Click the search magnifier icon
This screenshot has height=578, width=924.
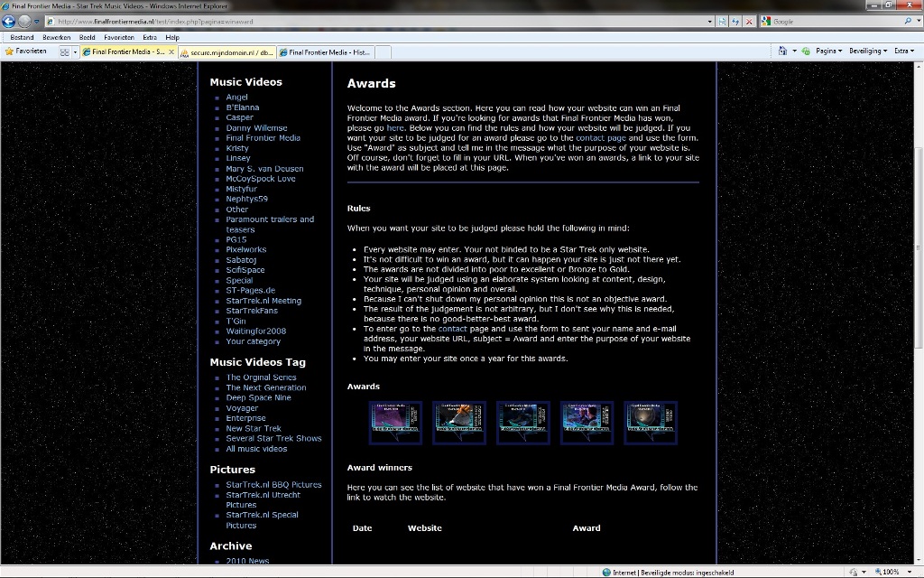(x=908, y=22)
